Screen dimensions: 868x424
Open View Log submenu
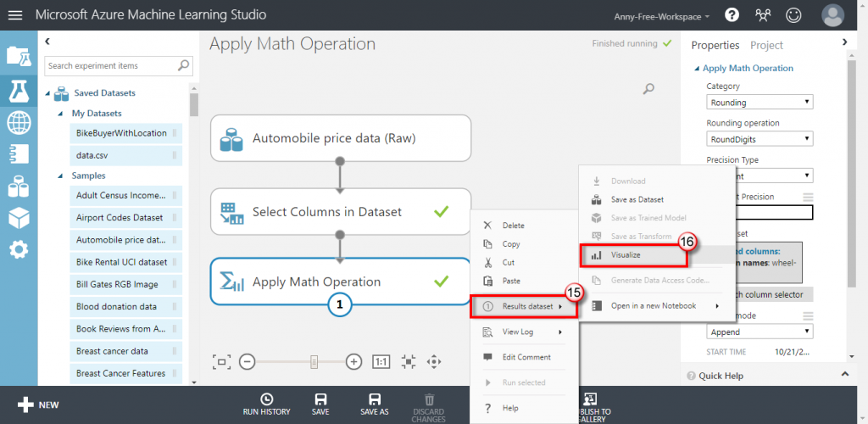(524, 332)
